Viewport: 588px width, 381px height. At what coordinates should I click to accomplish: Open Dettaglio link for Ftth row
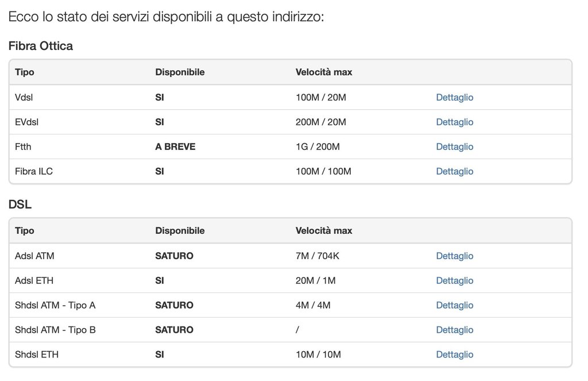454,147
